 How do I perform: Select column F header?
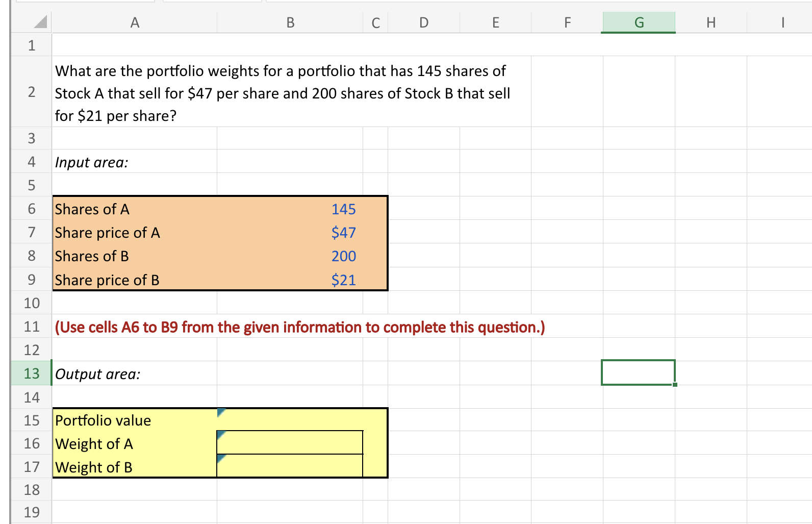pyautogui.click(x=567, y=22)
